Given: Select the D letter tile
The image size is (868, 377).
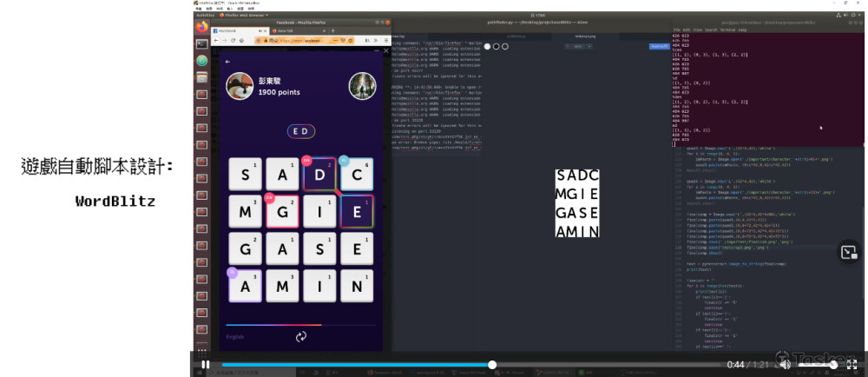Looking at the screenshot, I should pos(319,175).
